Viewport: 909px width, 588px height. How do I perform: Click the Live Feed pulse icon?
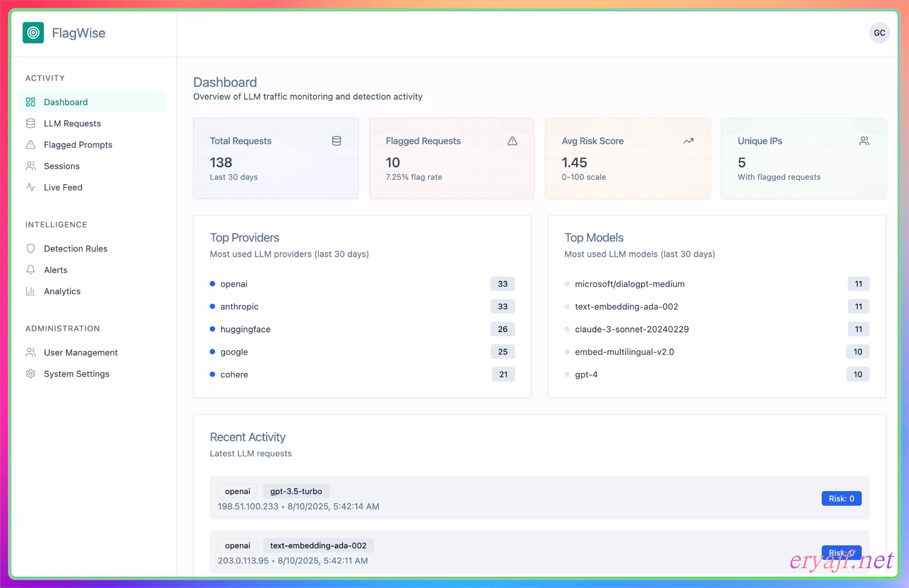point(30,187)
